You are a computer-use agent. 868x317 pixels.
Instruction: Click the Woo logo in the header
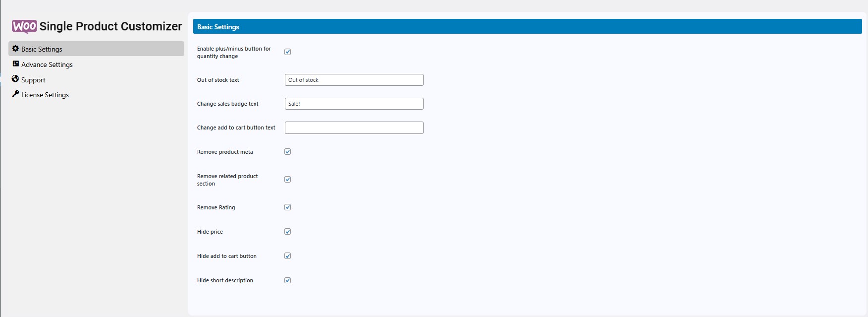click(x=24, y=26)
